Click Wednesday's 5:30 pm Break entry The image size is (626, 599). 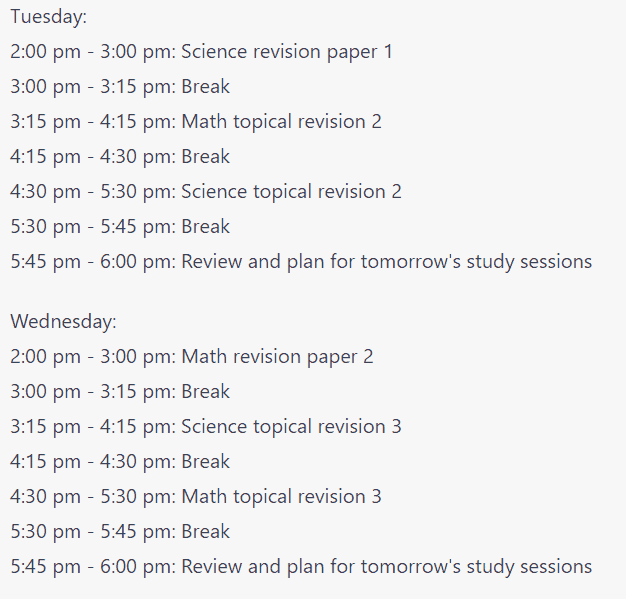(x=120, y=532)
